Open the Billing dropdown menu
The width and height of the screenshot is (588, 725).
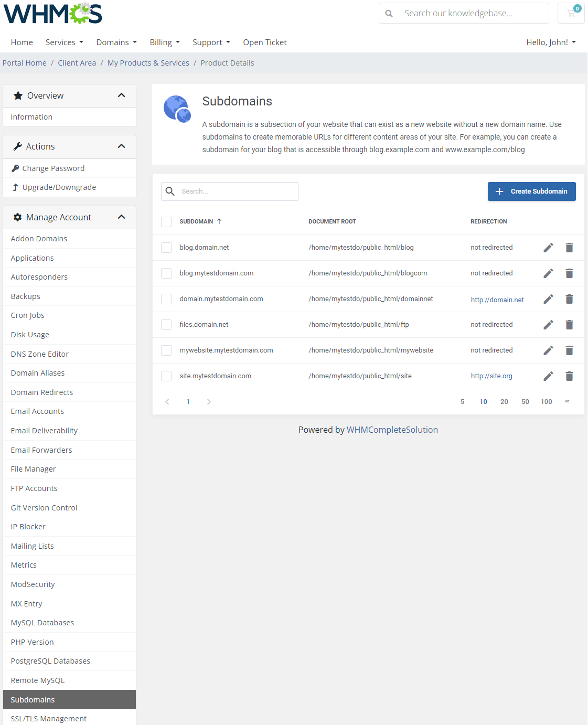click(x=165, y=42)
